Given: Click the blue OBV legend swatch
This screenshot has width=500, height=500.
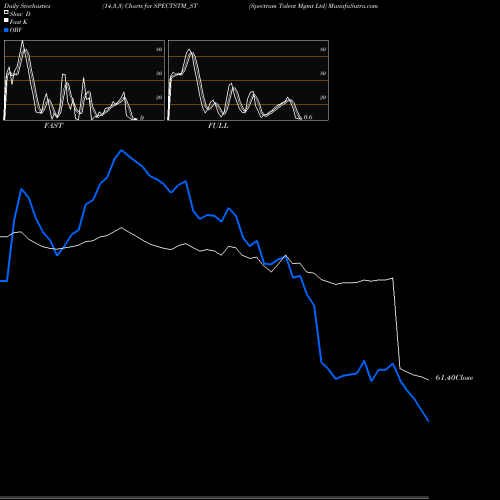Looking at the screenshot, I should click(6, 30).
